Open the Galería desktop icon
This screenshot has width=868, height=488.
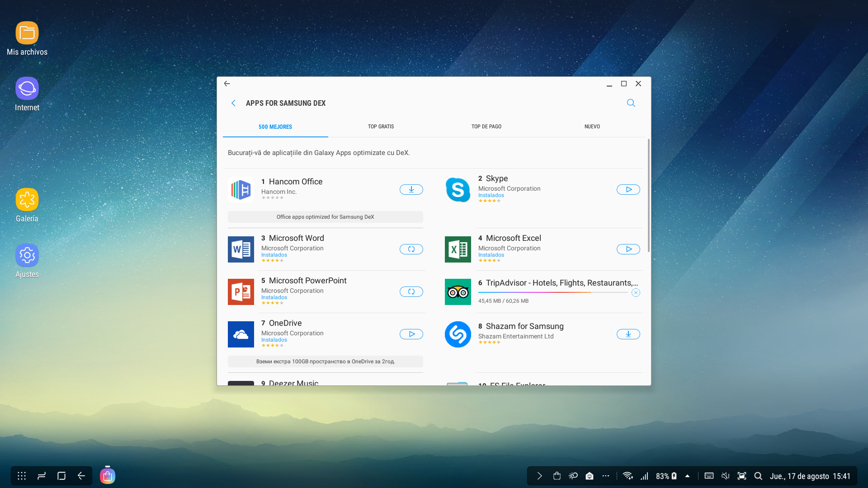(27, 205)
